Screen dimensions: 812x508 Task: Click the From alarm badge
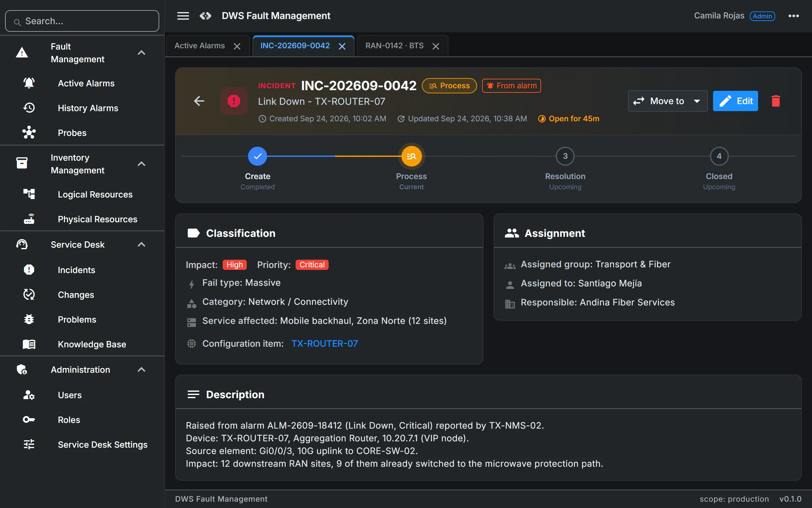point(511,86)
